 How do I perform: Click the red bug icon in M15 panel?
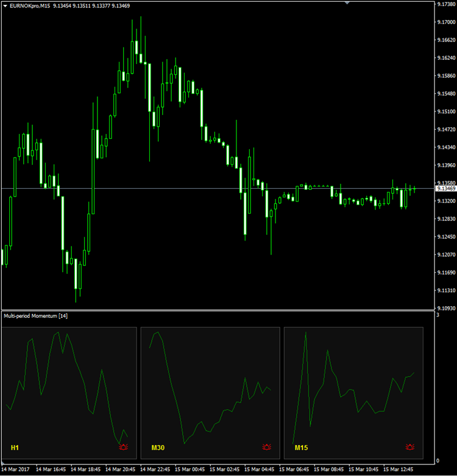pyautogui.click(x=409, y=447)
